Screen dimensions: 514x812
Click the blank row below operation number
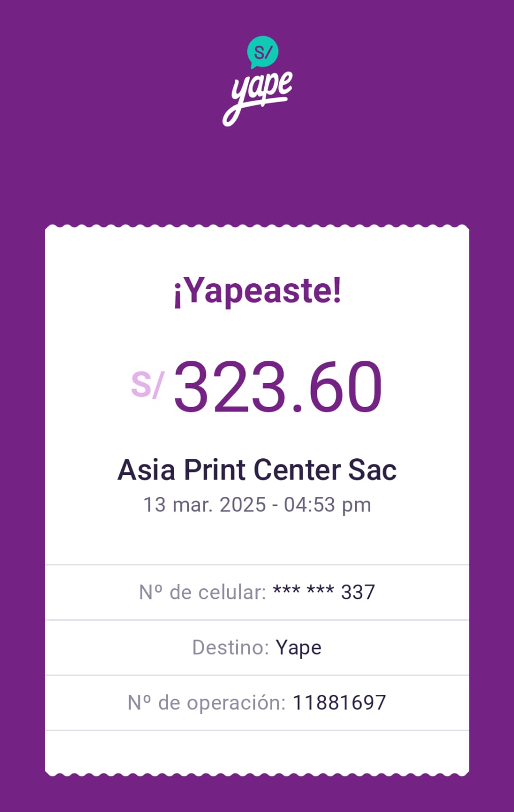point(257,752)
